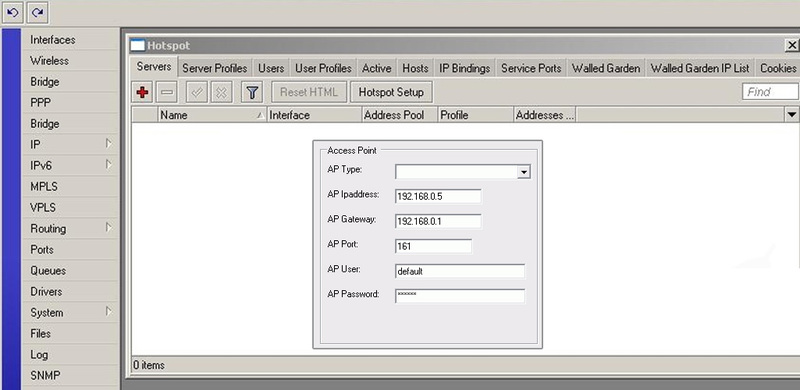Expand the IPv6 submenu arrow

pyautogui.click(x=109, y=164)
